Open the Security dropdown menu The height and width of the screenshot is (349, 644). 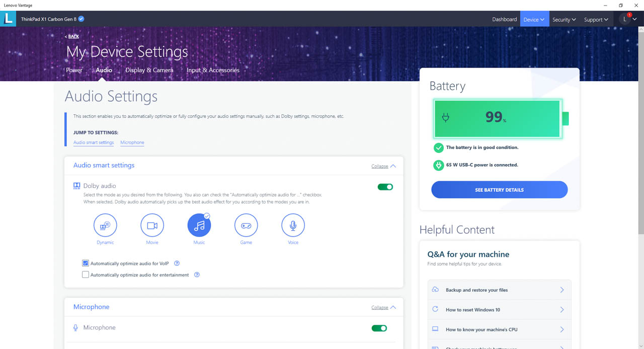click(564, 20)
